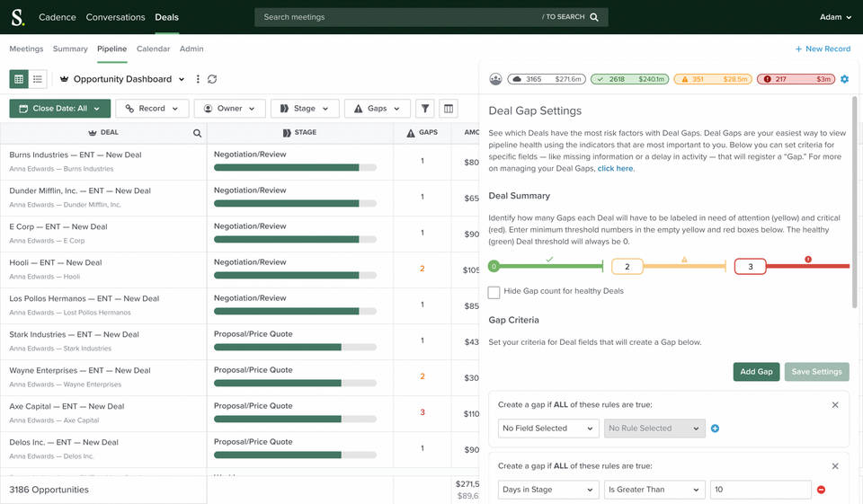Open the No Field Selected dropdown
Viewport: 863px width, 504px height.
point(548,429)
